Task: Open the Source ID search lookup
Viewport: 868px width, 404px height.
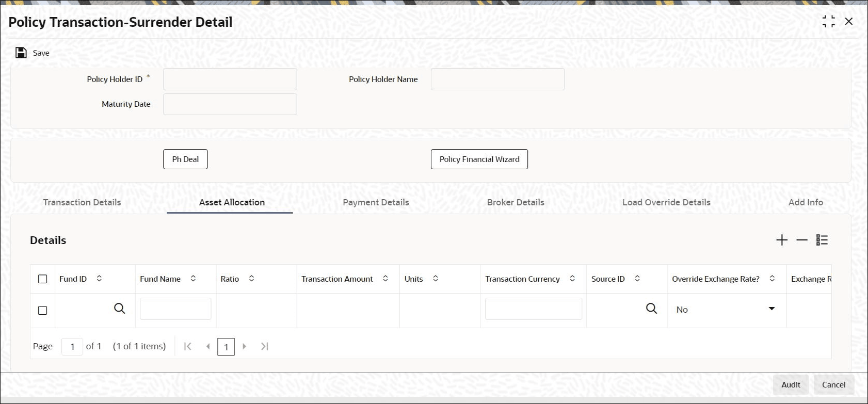Action: pos(652,309)
